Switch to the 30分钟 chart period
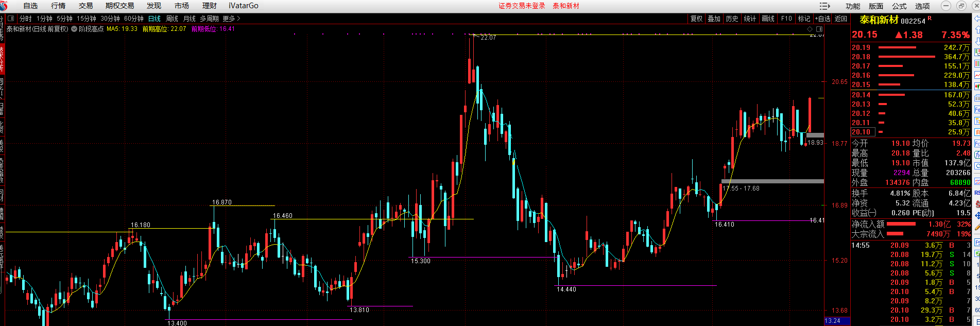Image resolution: width=980 pixels, height=326 pixels. click(x=110, y=19)
